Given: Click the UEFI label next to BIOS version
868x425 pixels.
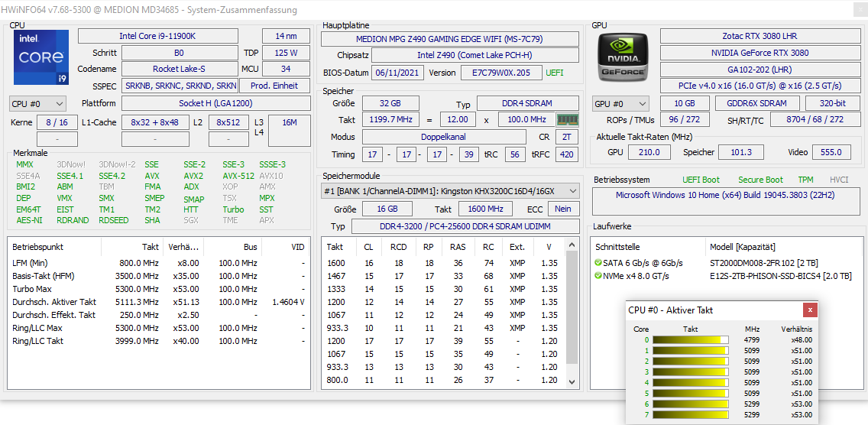Looking at the screenshot, I should [x=555, y=73].
